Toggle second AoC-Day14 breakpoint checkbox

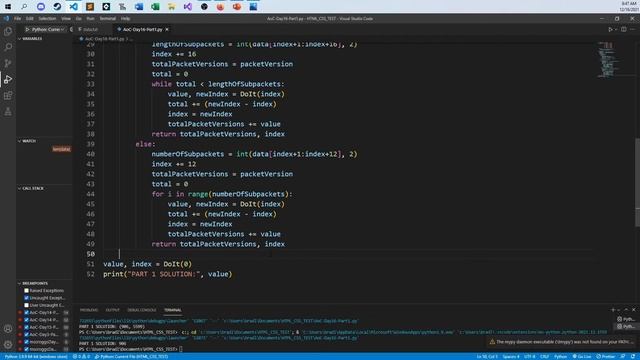27,320
